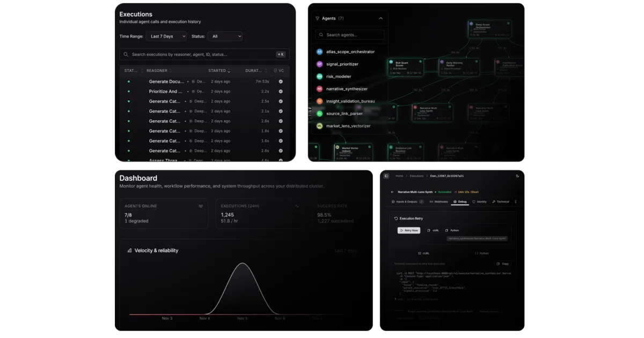Viewport: 644px width, 338px height.
Task: Toggle sorting on the Duration column header
Action: pos(256,70)
